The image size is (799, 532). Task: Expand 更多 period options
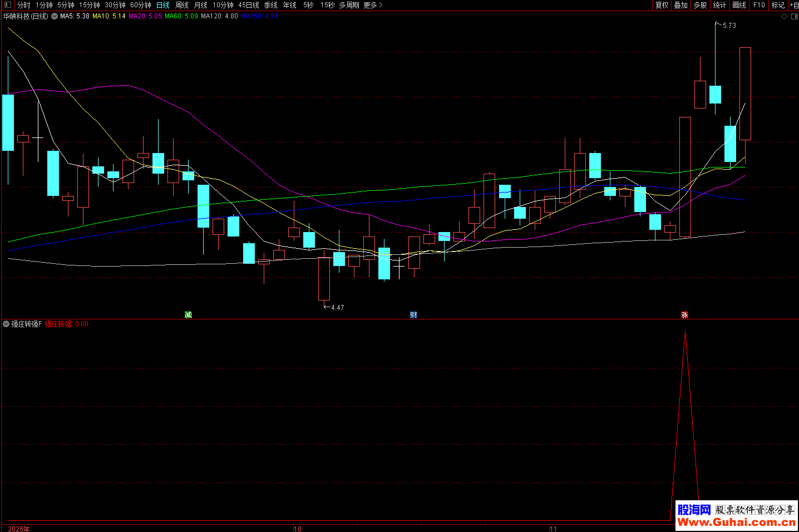click(x=373, y=5)
